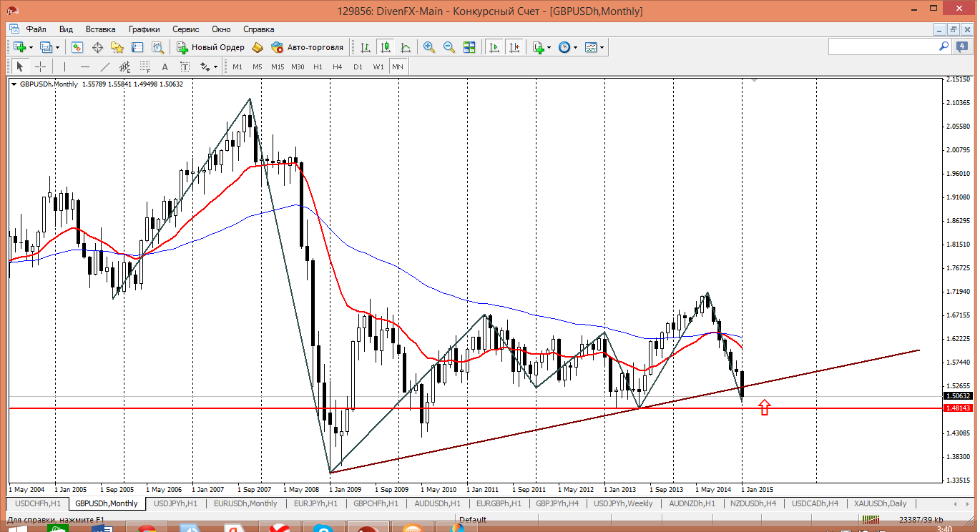Open the Вставка menu

pos(100,29)
